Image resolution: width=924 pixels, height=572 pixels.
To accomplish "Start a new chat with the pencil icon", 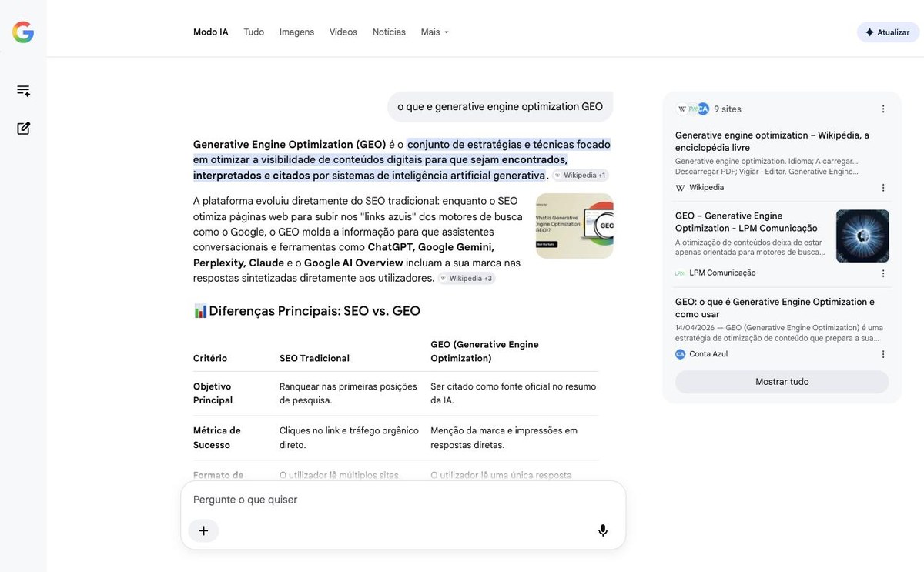I will [24, 129].
